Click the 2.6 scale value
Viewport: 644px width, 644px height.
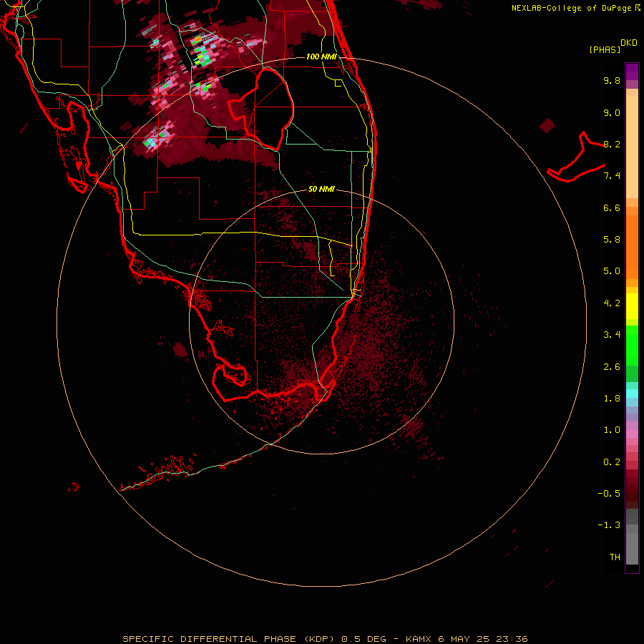click(612, 367)
